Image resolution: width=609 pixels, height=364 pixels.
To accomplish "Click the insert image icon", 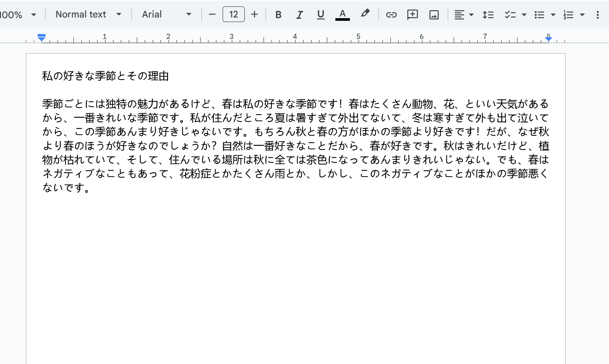I will click(434, 15).
